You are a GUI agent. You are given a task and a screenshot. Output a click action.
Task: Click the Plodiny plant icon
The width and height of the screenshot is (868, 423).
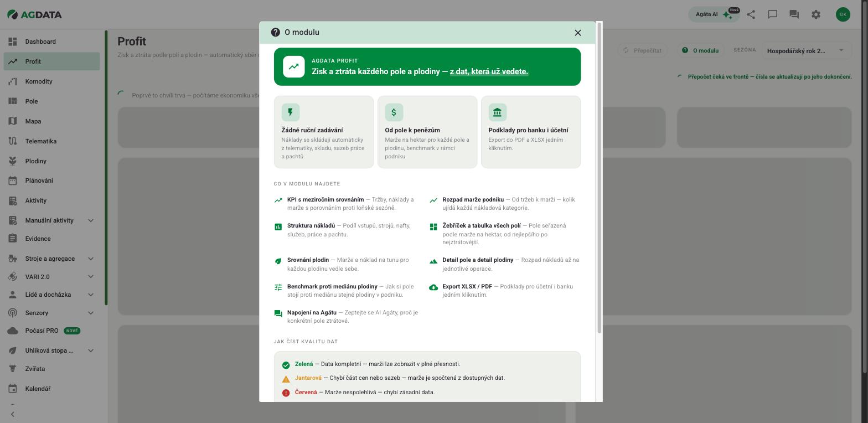[x=13, y=161]
